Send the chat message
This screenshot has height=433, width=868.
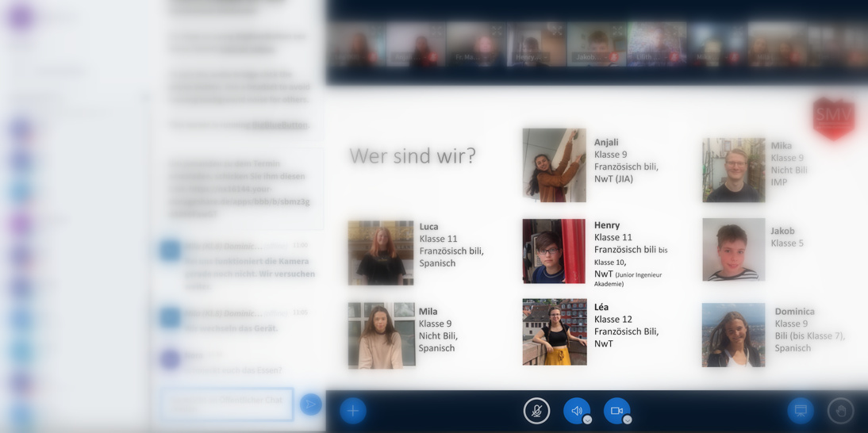coord(310,404)
